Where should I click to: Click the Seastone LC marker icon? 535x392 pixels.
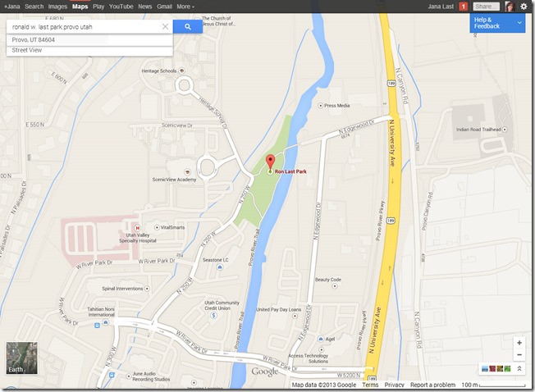[220, 267]
